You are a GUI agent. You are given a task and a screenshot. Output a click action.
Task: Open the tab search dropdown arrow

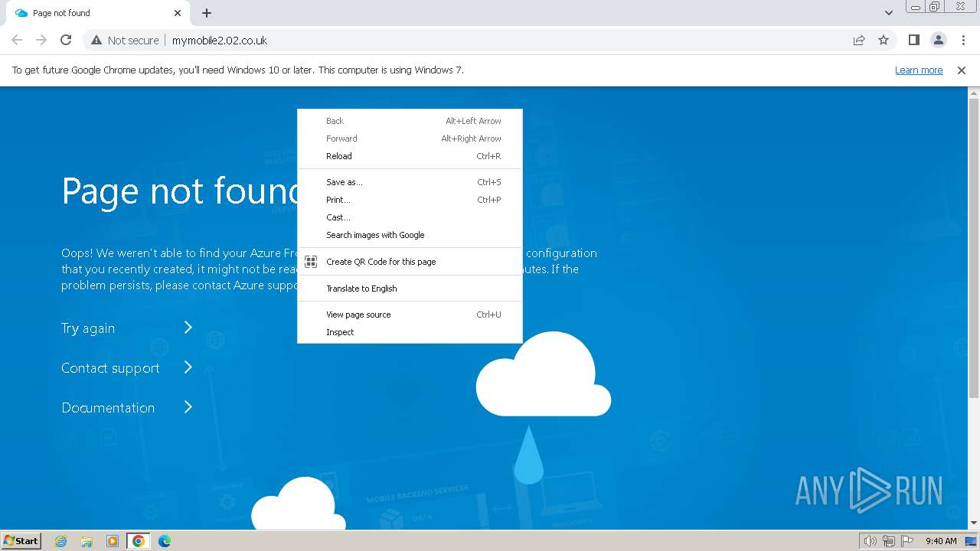pos(889,13)
